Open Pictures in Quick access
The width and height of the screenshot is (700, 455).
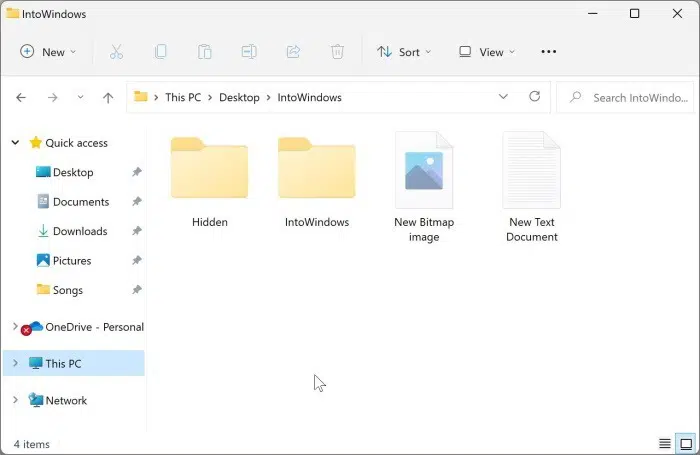pos(72,260)
